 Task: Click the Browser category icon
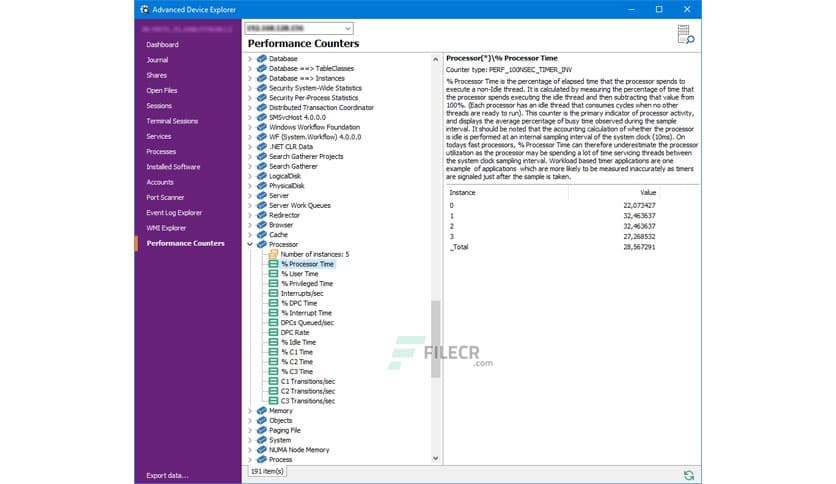pyautogui.click(x=261, y=225)
